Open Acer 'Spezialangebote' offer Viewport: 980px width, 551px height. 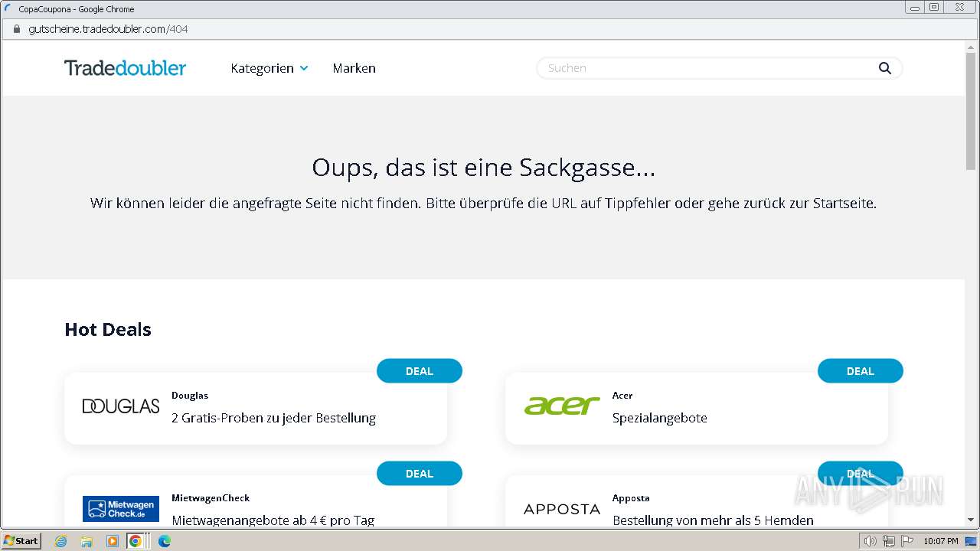point(660,418)
